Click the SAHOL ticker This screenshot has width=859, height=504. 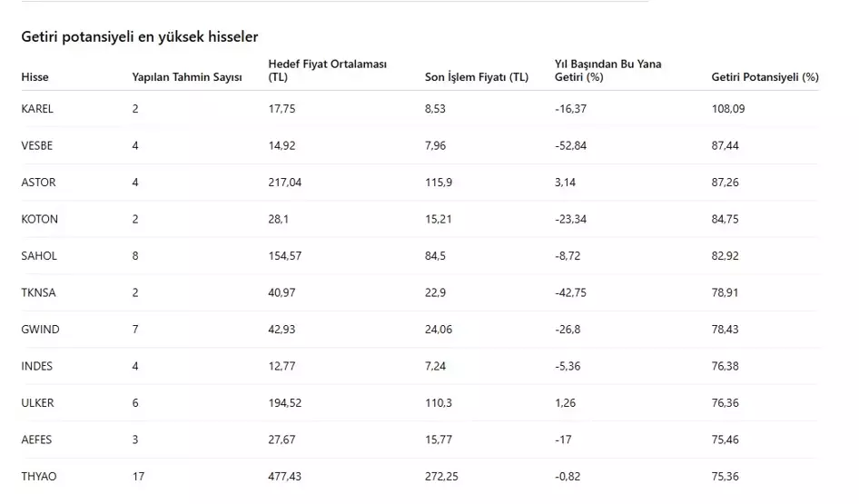click(x=39, y=256)
